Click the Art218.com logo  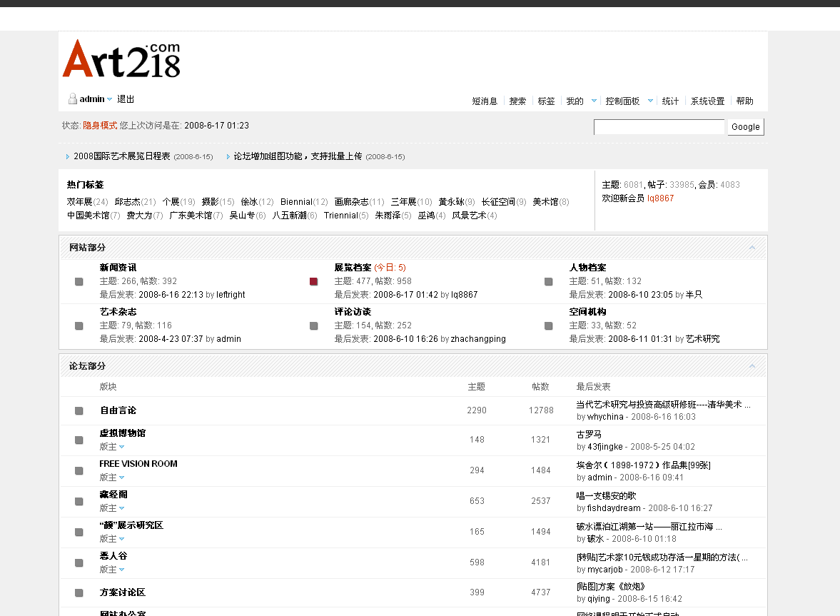point(121,59)
